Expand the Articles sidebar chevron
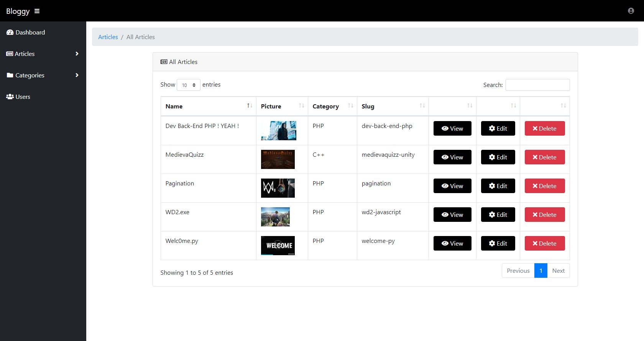Viewport: 644px width, 341px height. pyautogui.click(x=77, y=54)
